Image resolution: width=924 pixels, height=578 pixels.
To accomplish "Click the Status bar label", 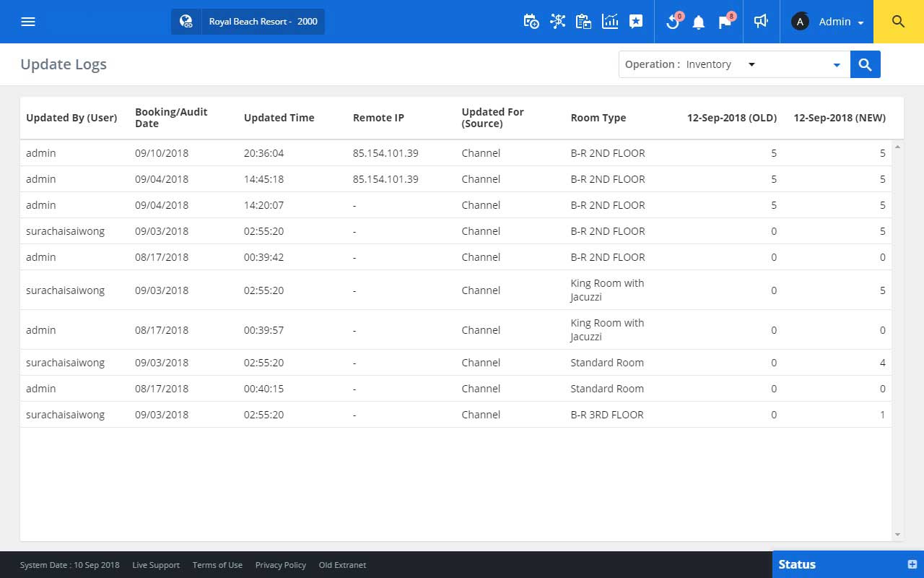I will click(797, 564).
